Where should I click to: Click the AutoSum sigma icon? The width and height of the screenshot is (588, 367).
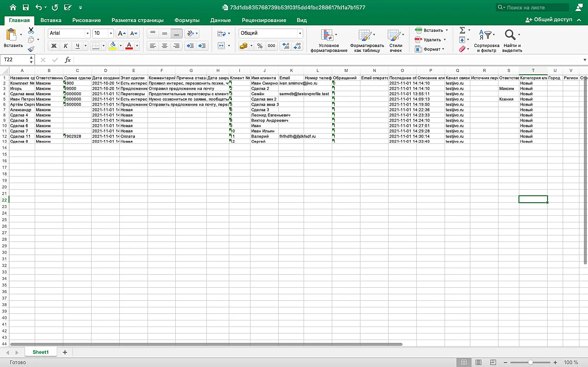(x=462, y=30)
